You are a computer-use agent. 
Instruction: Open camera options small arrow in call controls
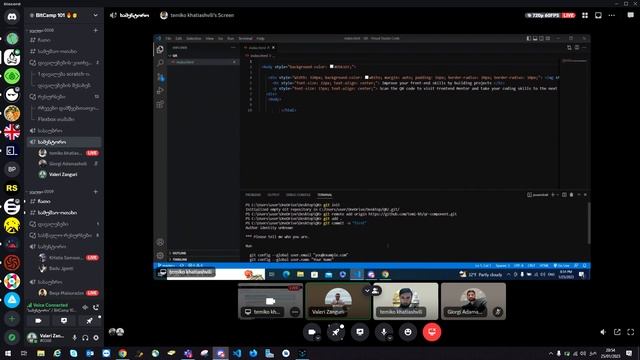[x=318, y=338]
